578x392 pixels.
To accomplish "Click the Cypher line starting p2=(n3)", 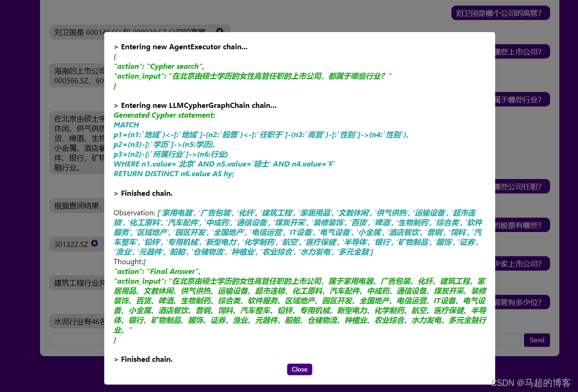I will click(x=164, y=145).
